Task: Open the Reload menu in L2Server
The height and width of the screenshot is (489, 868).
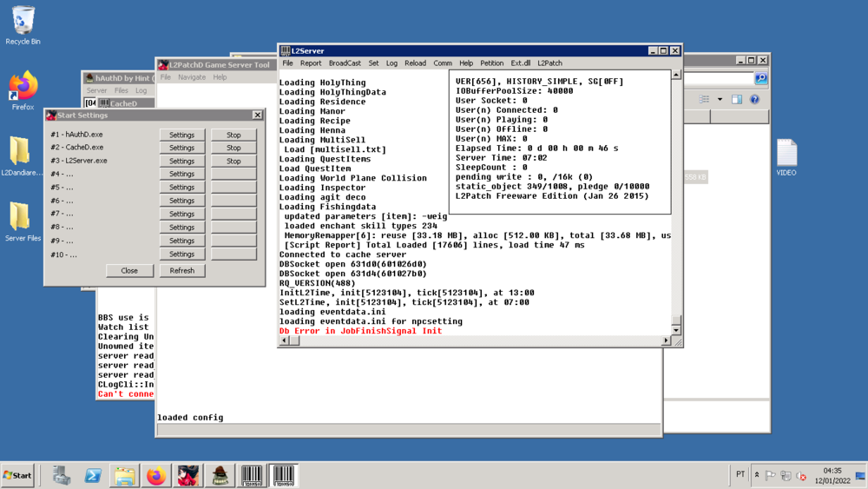Action: point(415,63)
